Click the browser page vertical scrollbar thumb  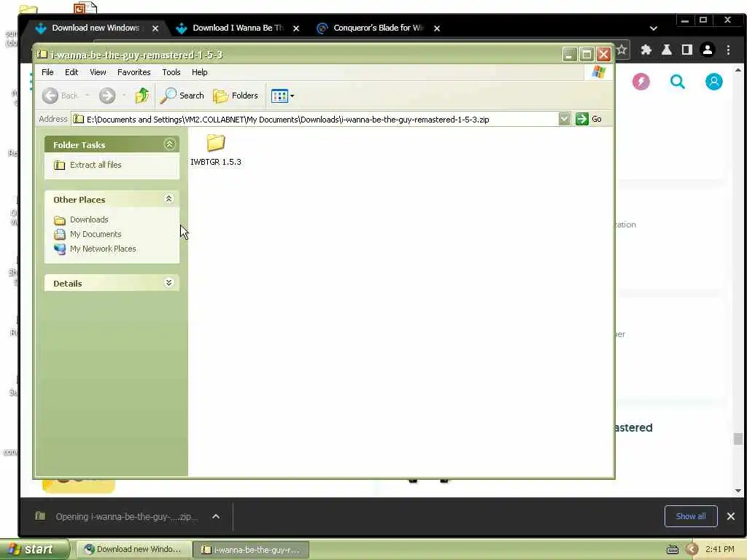(x=738, y=438)
